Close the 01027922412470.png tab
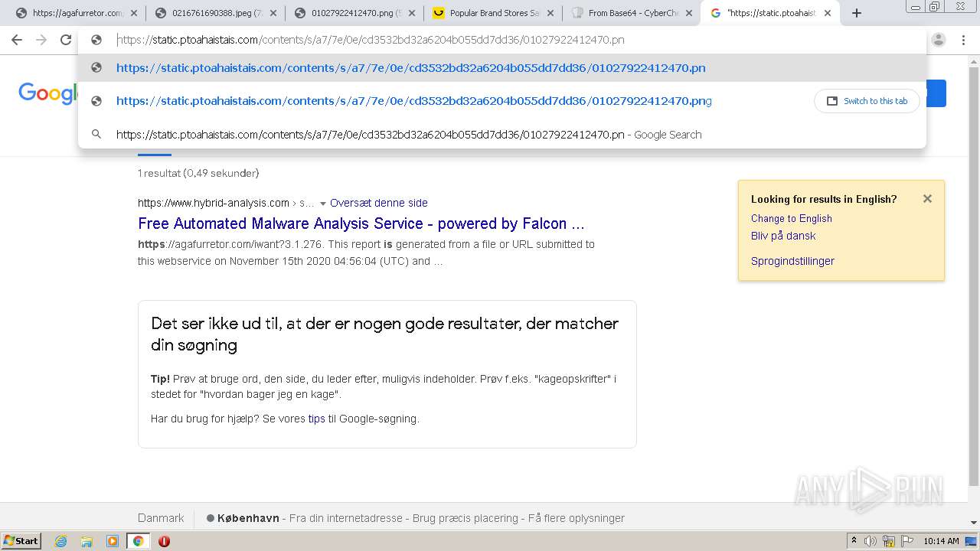Viewport: 980px width, 551px height. click(412, 13)
